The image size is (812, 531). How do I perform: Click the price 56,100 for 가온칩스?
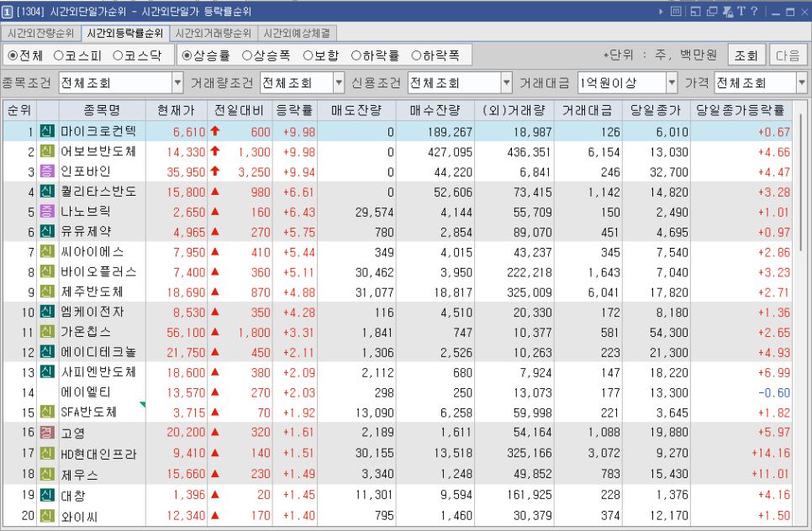(x=186, y=332)
